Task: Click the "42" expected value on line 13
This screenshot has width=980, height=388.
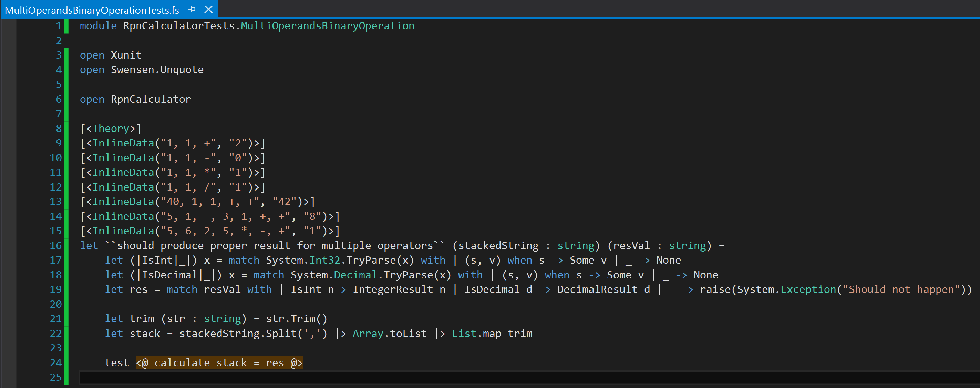Action: 285,202
